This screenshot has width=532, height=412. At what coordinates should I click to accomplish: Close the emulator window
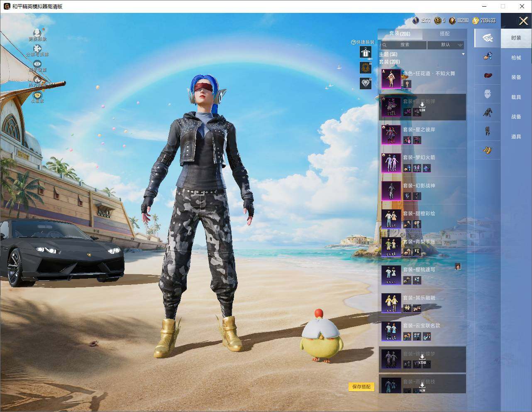522,6
